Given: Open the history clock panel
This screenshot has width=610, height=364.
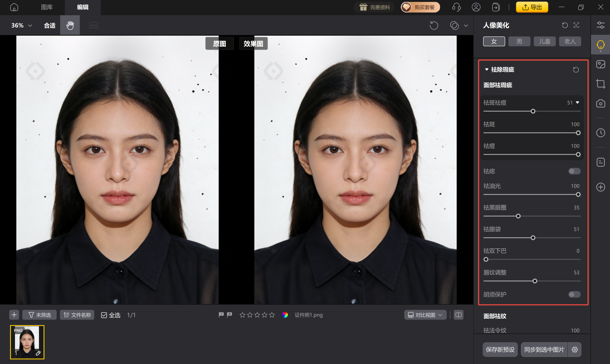Looking at the screenshot, I should (600, 133).
